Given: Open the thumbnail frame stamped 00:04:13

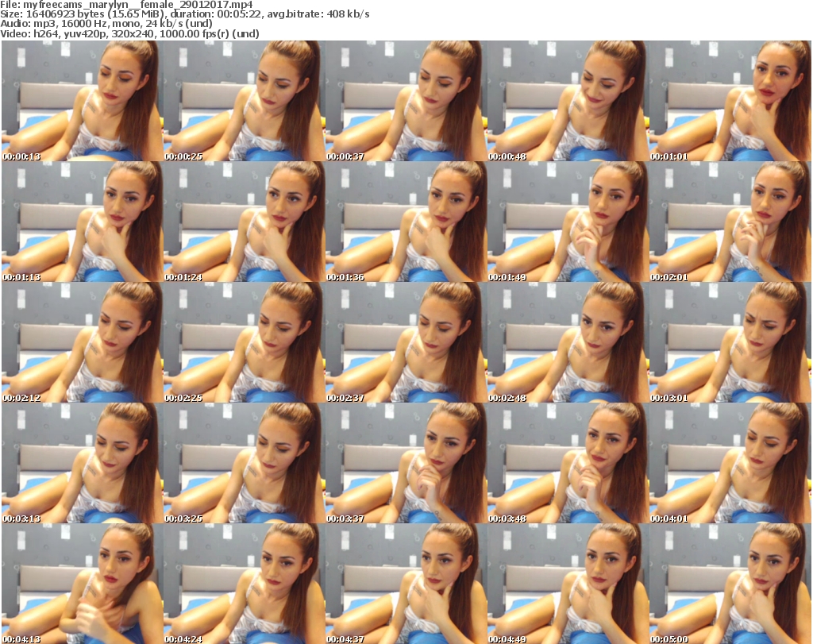Looking at the screenshot, I should [82, 584].
